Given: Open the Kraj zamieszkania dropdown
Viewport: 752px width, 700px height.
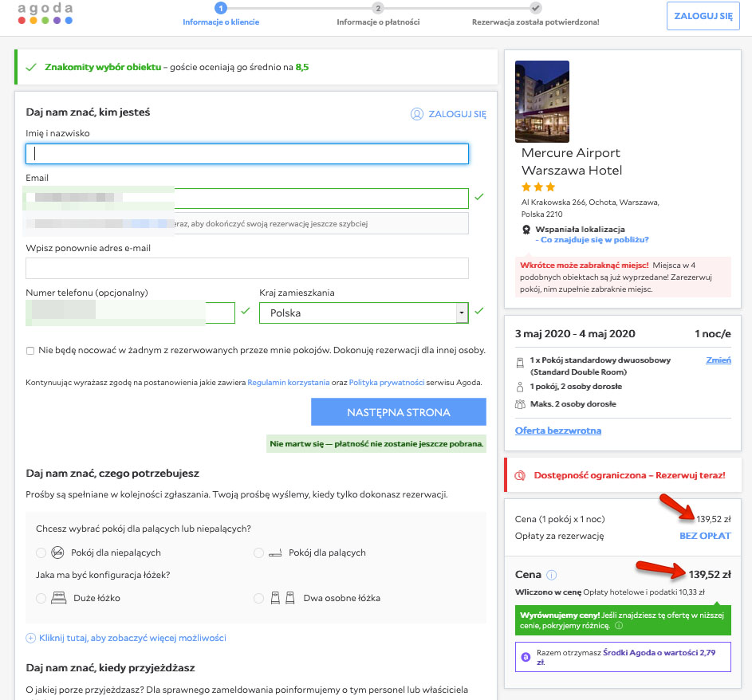Looking at the screenshot, I should click(364, 313).
